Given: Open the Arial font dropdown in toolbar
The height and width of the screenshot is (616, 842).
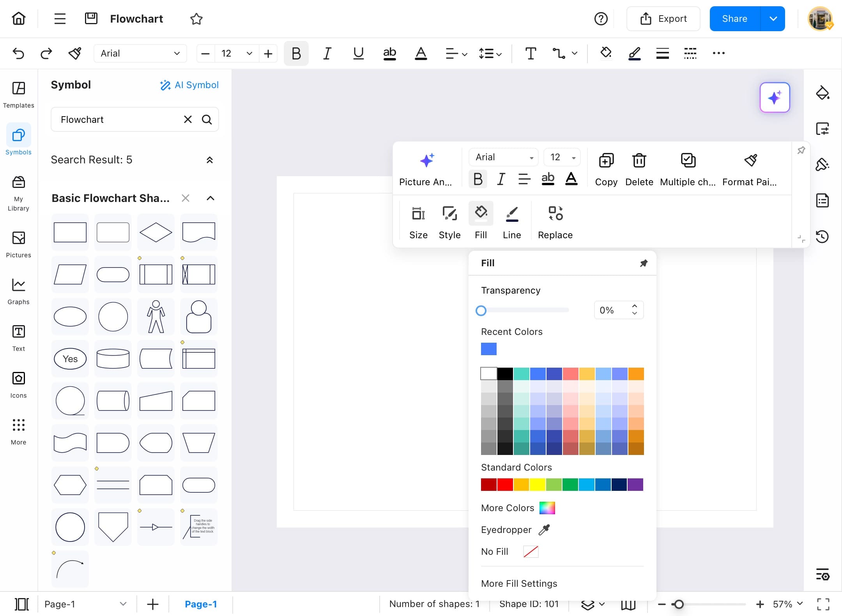Looking at the screenshot, I should point(140,53).
